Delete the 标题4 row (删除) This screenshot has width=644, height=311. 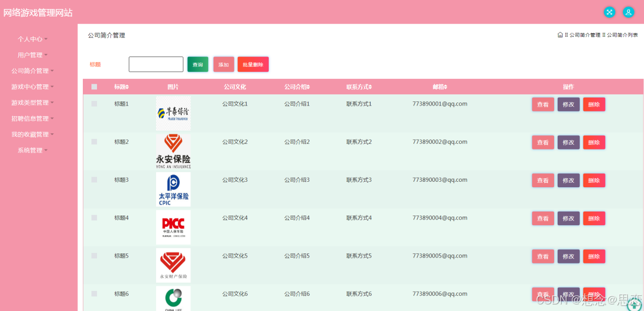point(594,218)
